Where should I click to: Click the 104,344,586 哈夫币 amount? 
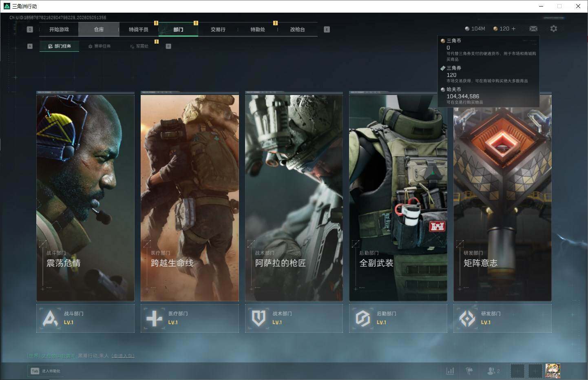click(463, 96)
